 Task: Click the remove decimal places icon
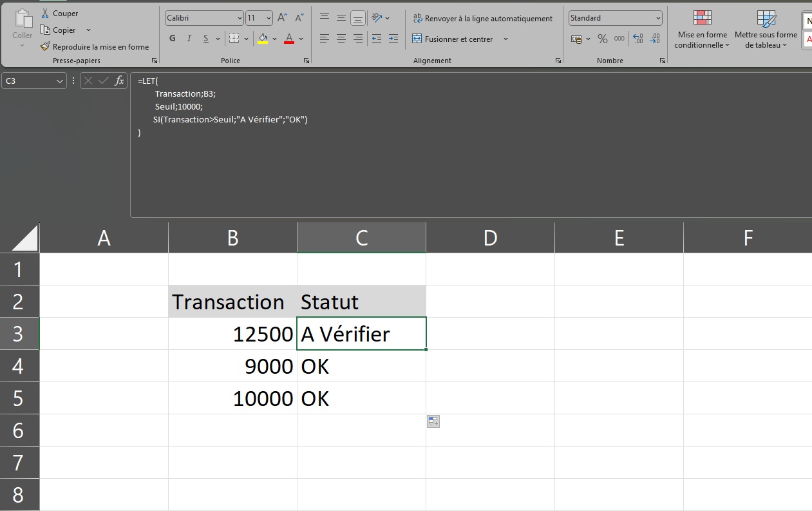coord(655,39)
